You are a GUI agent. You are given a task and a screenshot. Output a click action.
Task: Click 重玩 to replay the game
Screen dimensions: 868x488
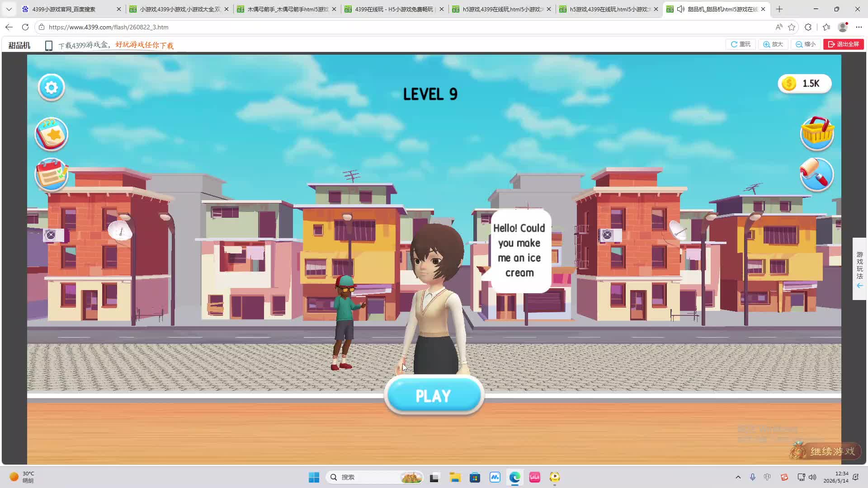[741, 44]
